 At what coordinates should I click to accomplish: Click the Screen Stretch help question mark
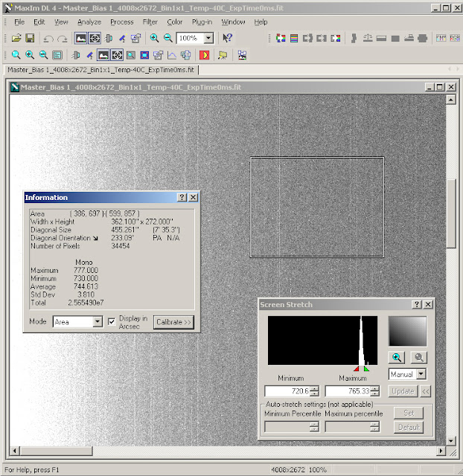pos(417,304)
